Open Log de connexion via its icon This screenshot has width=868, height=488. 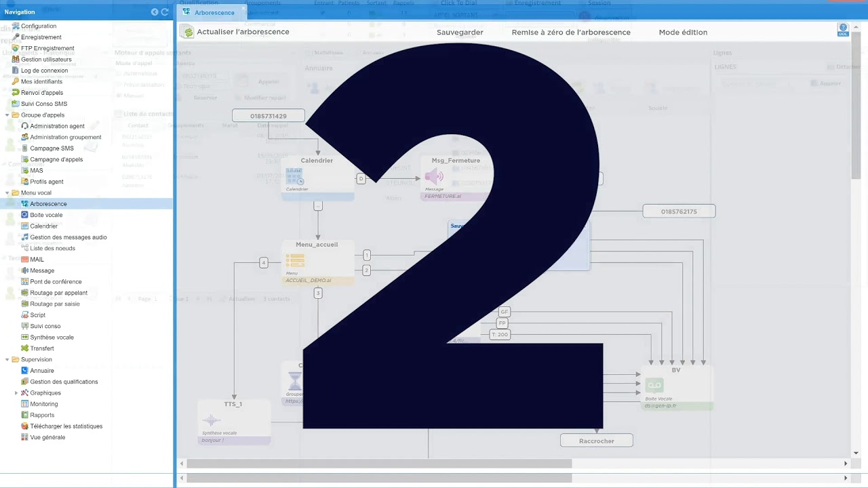point(16,70)
